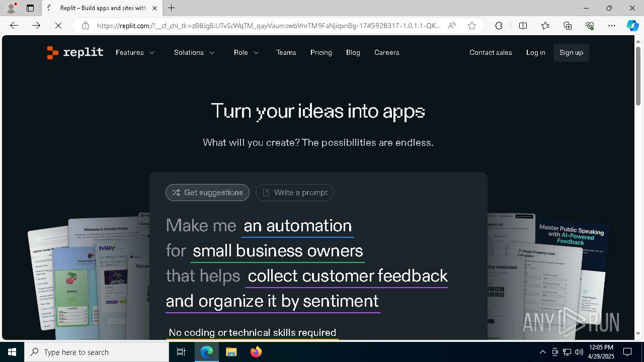Switch to Write a prompt mode

[295, 193]
